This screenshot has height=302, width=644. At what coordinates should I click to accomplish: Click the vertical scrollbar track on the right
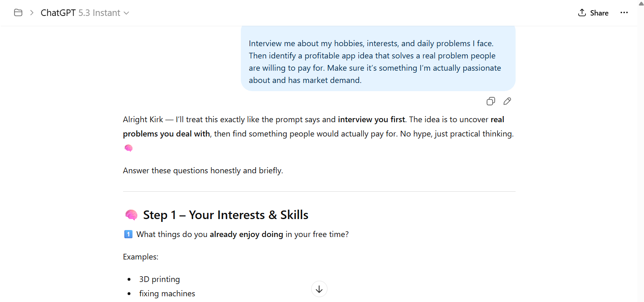(641, 163)
